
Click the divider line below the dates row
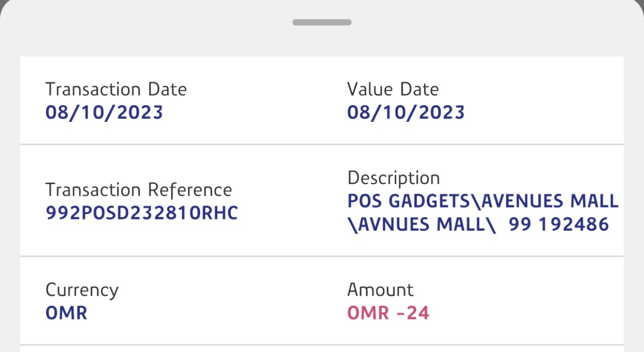coord(322,144)
